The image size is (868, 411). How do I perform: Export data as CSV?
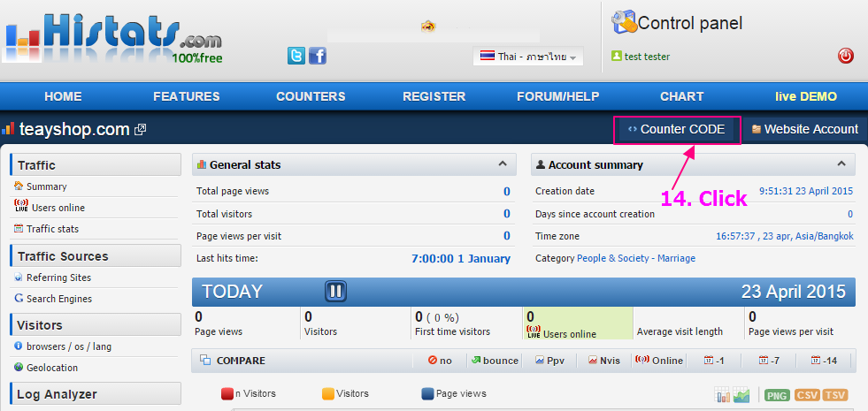[806, 395]
